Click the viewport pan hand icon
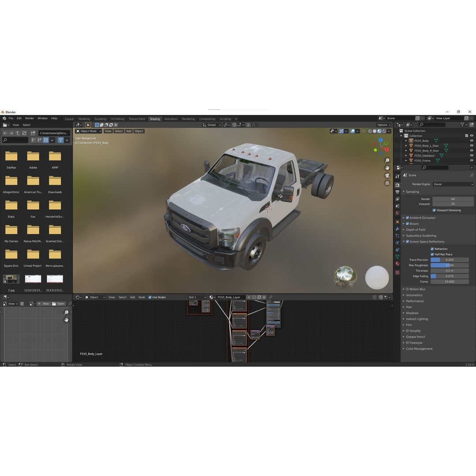 (387, 168)
